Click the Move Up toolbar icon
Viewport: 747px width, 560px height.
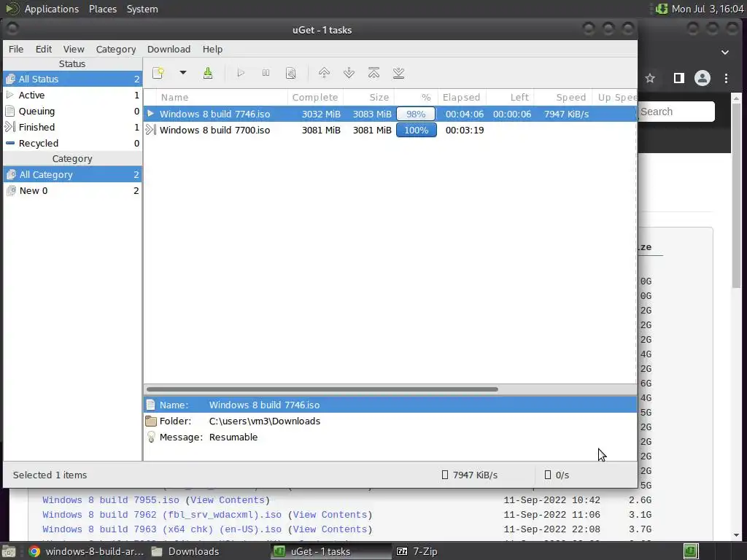324,73
